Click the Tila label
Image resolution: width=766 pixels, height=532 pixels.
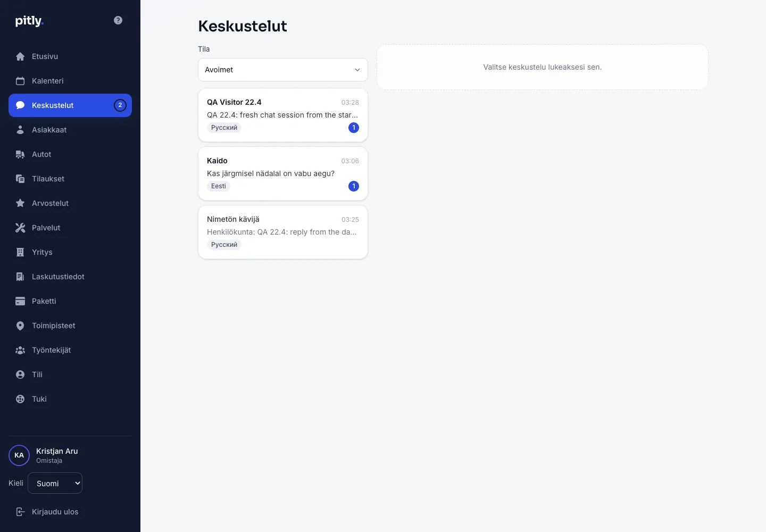pyautogui.click(x=204, y=49)
